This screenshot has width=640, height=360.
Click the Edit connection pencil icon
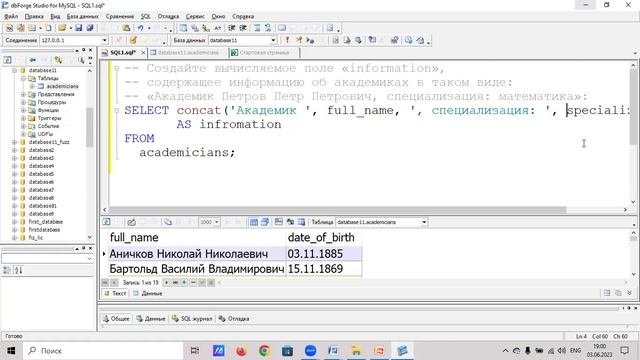[133, 40]
